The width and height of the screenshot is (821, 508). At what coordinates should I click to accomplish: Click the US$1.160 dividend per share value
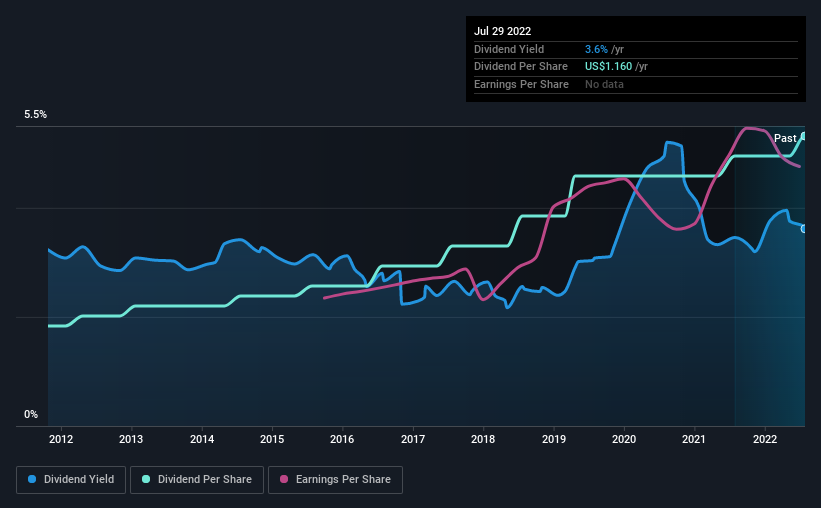coord(608,67)
